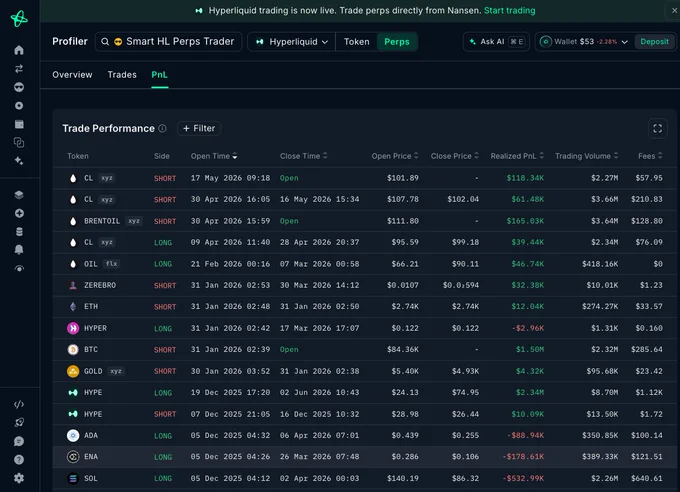The height and width of the screenshot is (492, 680).
Task: Click the $640.61 fees value
Action: pos(647,478)
